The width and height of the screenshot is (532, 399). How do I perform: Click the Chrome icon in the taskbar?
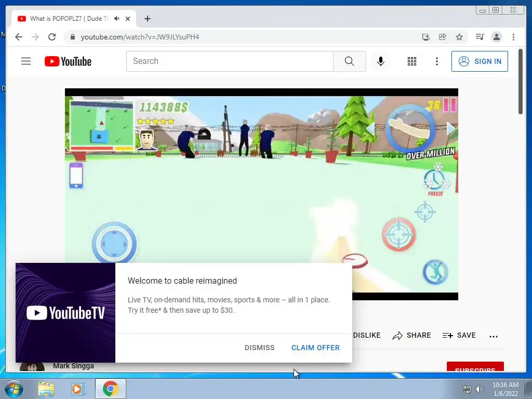click(111, 389)
